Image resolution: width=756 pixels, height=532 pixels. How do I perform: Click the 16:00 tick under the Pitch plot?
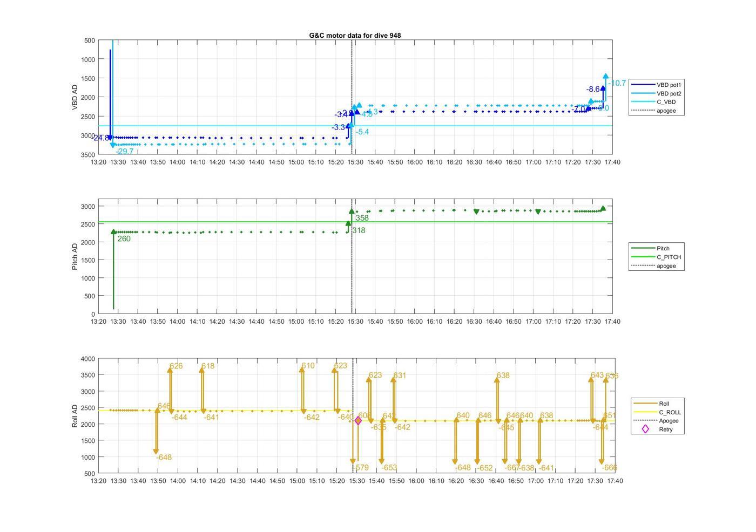(x=415, y=322)
